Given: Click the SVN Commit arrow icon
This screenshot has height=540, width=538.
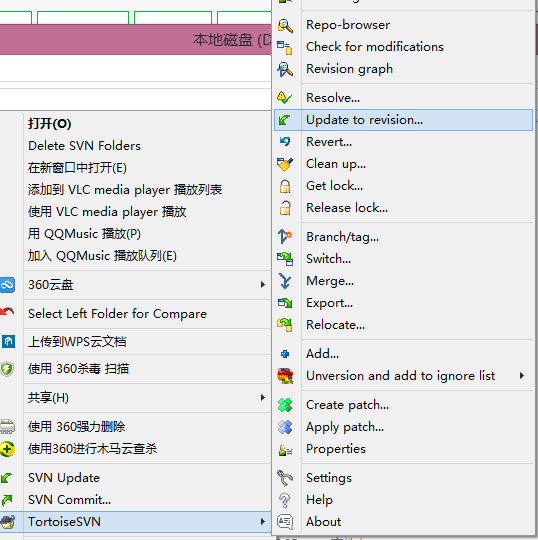Looking at the screenshot, I should coord(7,500).
